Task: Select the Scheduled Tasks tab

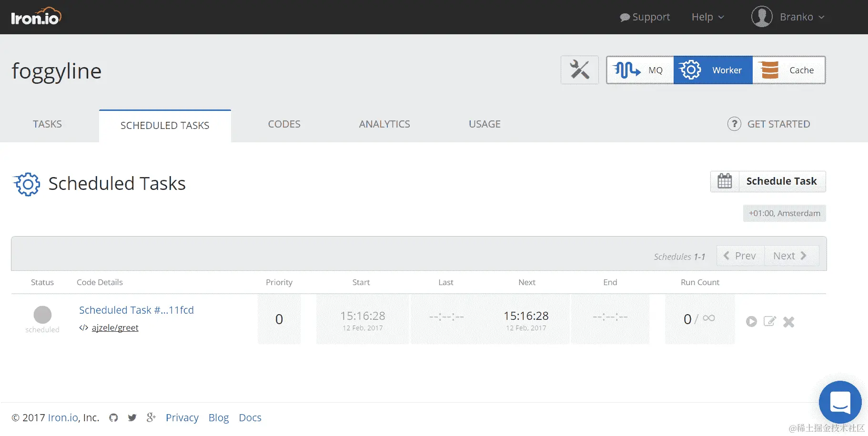Action: coord(165,126)
